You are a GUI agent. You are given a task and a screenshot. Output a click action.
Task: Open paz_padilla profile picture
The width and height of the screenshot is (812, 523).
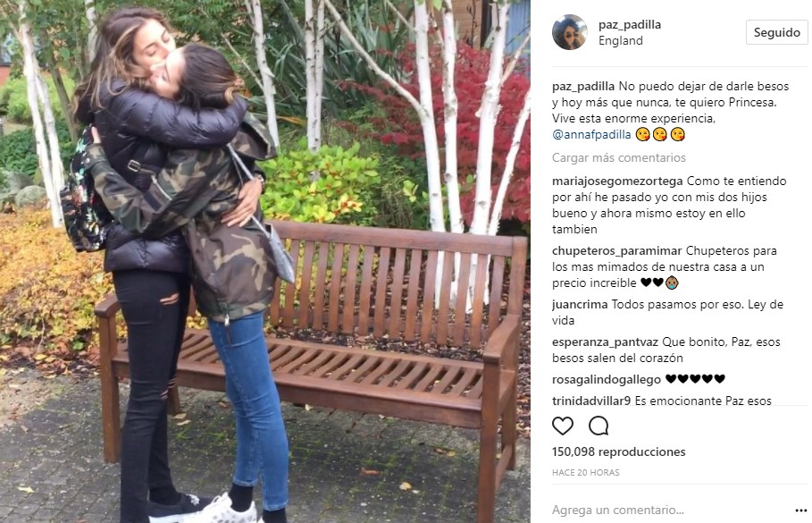570,32
